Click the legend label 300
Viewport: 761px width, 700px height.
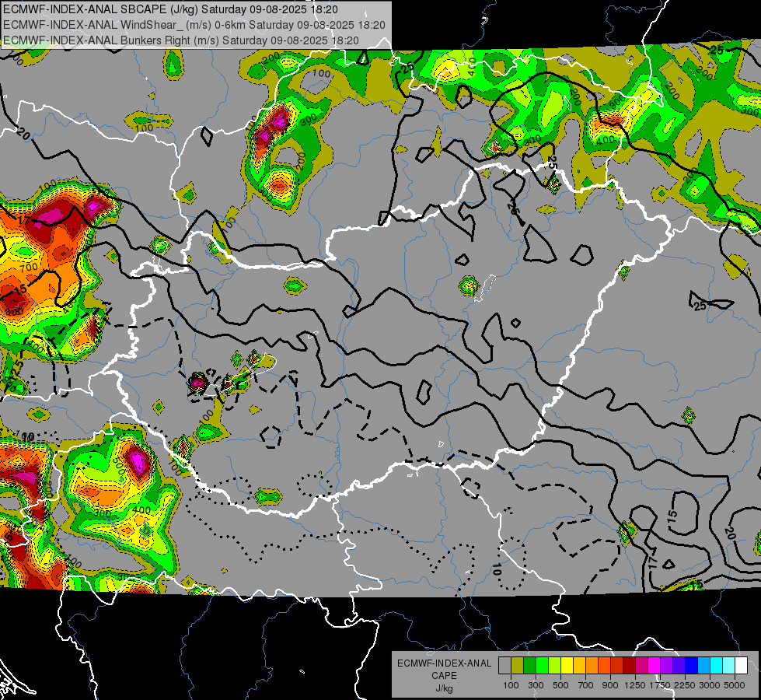point(536,685)
